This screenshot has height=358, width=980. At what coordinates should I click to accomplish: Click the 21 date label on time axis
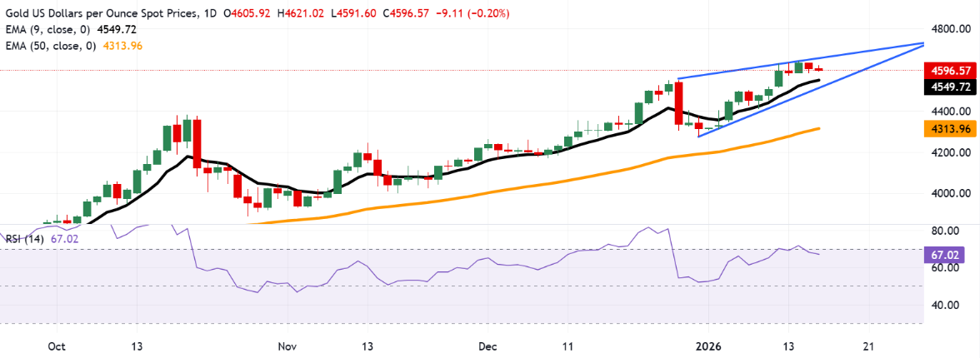point(868,346)
